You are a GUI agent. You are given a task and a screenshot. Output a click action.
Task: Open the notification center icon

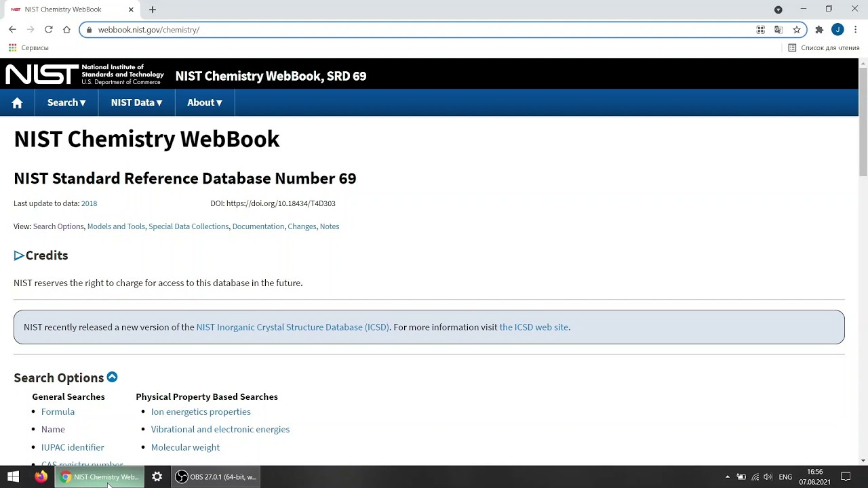pyautogui.click(x=846, y=477)
